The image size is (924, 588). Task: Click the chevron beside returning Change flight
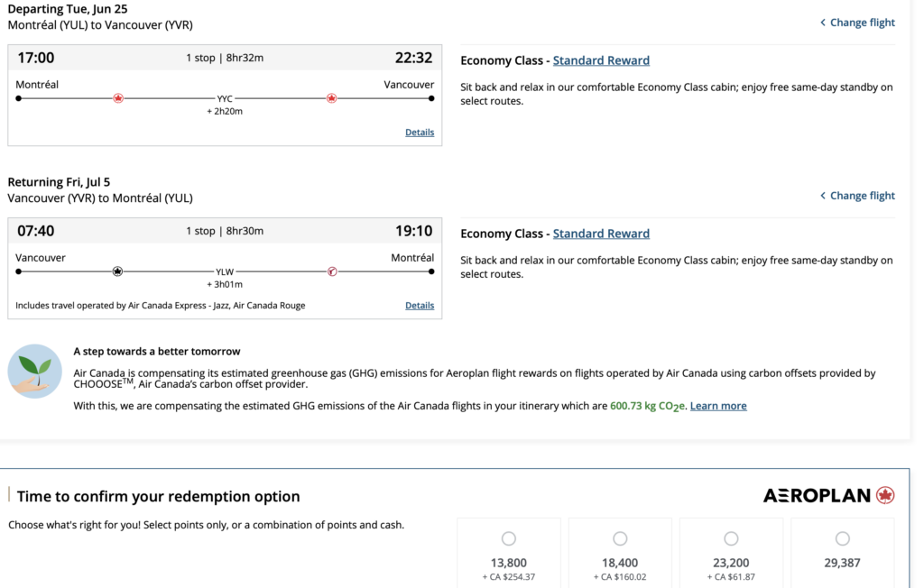823,196
